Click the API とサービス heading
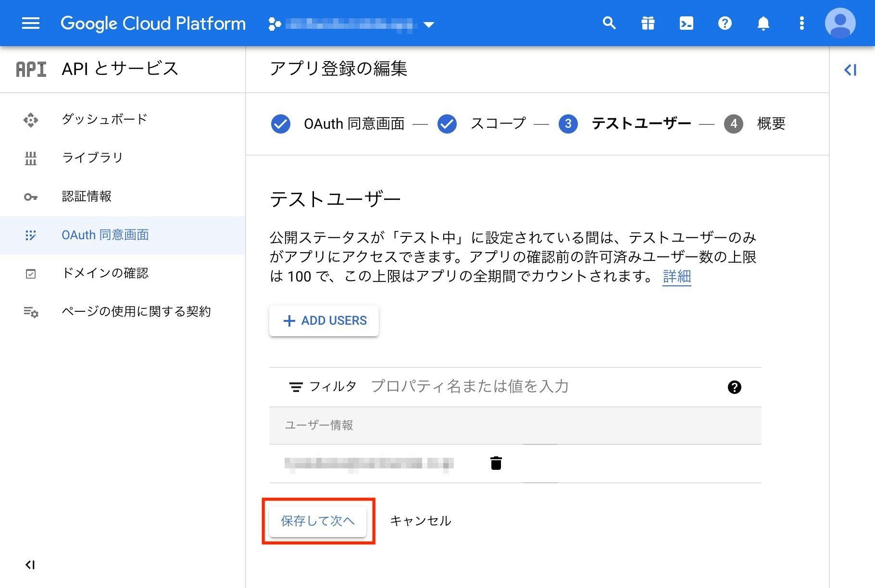Viewport: 875px width, 588px height. click(120, 69)
